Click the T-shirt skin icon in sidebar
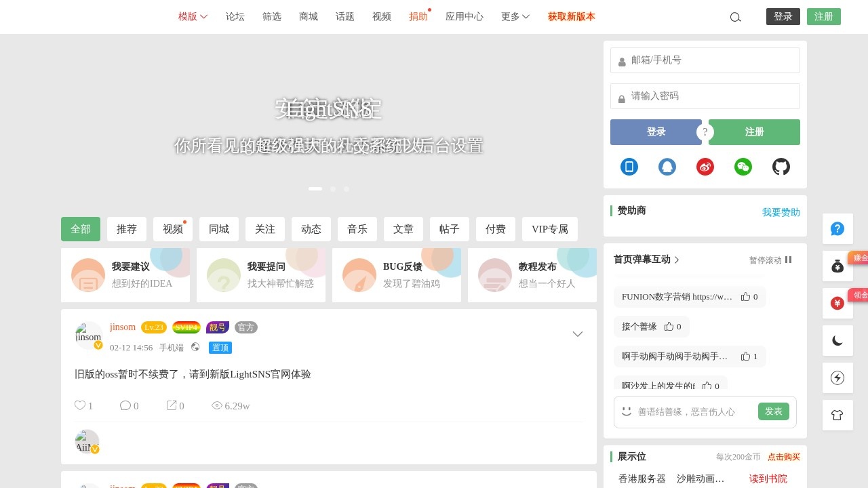 point(837,415)
